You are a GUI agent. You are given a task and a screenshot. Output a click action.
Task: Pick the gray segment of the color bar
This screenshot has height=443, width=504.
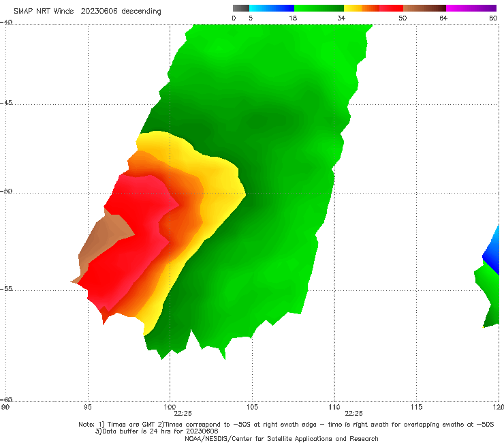coord(241,8)
